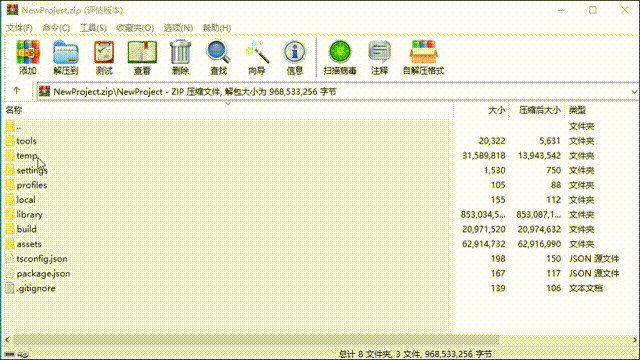Viewport: 640px width, 360px height.
Task: Click the Comment (注释) icon
Action: [x=380, y=52]
